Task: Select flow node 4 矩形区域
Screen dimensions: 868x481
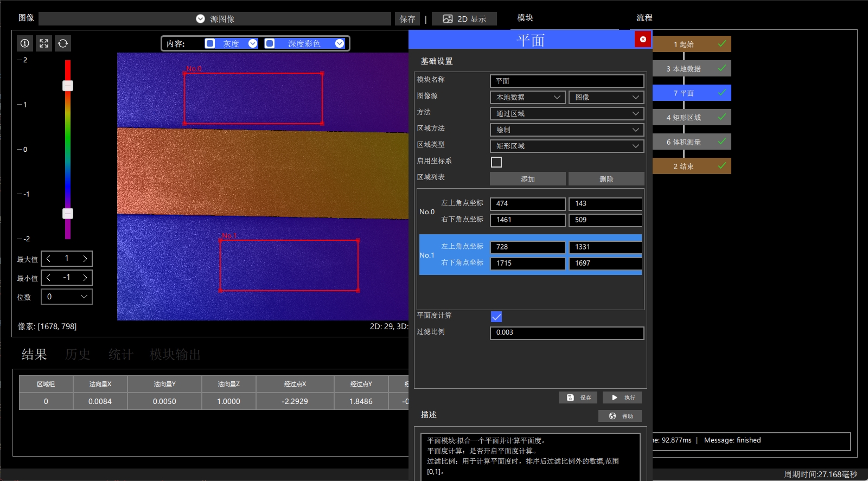Action: point(692,117)
